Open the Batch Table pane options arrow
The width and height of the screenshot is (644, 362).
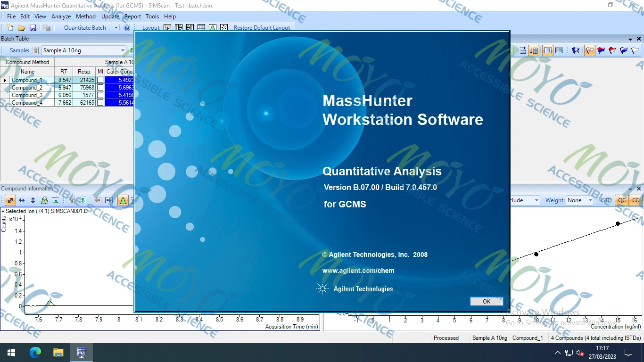[630, 39]
